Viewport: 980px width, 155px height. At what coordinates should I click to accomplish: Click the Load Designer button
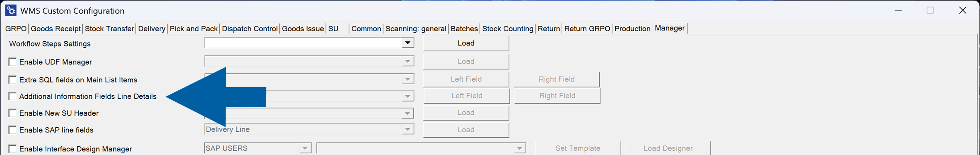[x=668, y=148]
